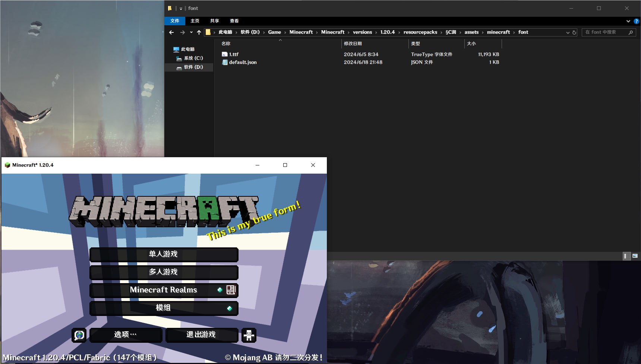Screen dimensions: 641x364
Task: Switch to details view layout toggle
Action: (626, 256)
